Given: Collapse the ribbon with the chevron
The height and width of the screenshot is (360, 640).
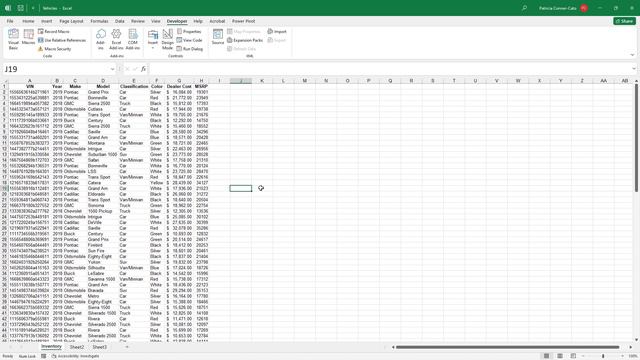Looking at the screenshot, I should pos(632,55).
